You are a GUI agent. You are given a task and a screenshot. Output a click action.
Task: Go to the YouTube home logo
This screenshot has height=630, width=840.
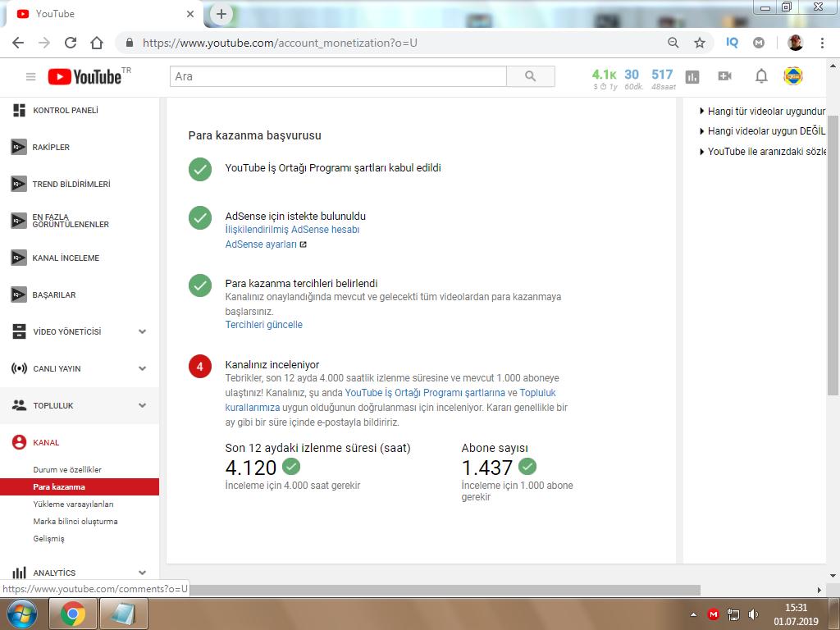point(84,76)
